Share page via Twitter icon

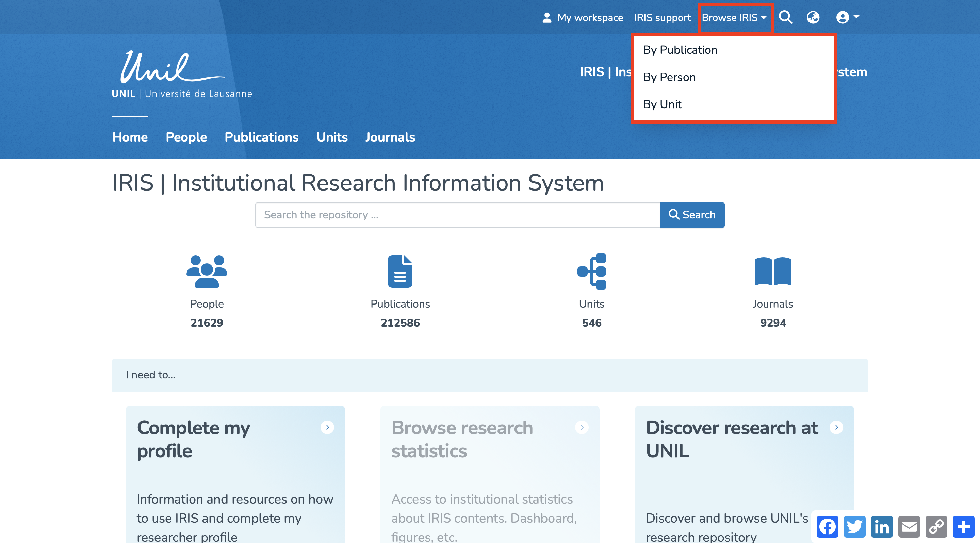[854, 527]
